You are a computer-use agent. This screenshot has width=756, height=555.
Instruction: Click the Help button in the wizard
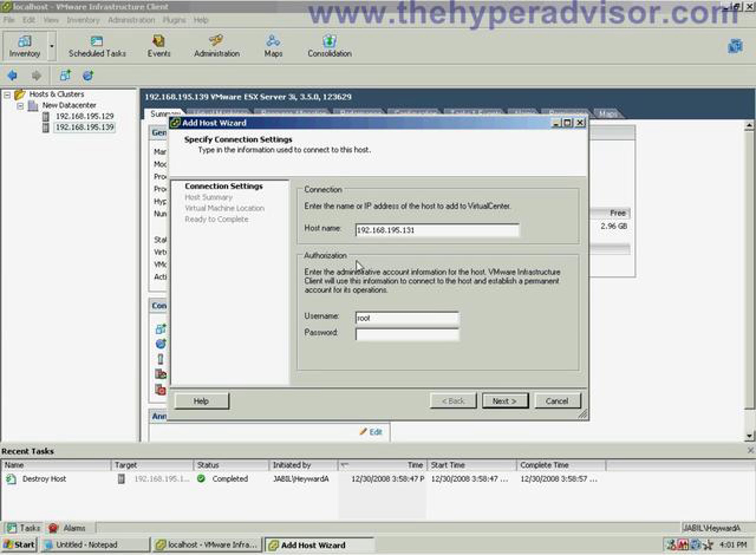click(201, 401)
